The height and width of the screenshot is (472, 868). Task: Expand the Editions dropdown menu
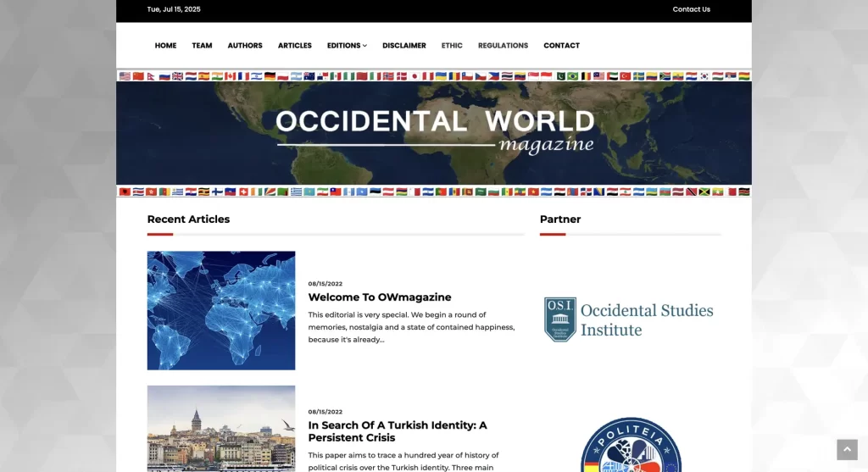[x=347, y=46]
